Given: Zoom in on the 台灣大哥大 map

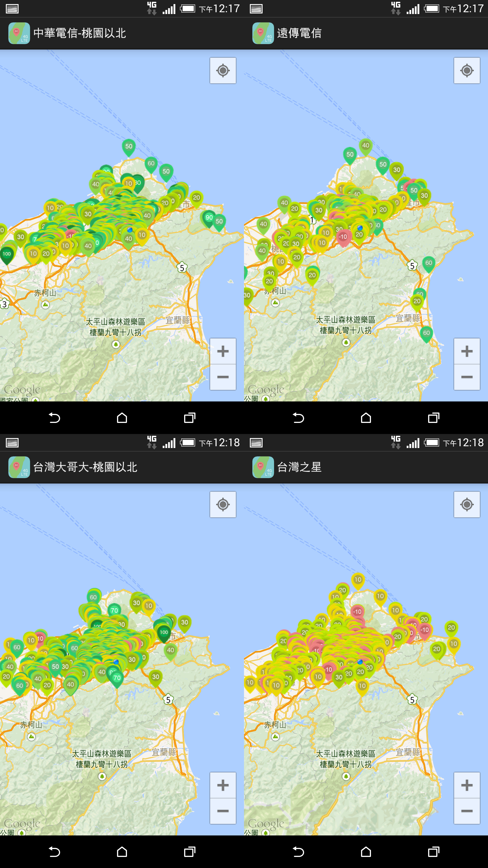Looking at the screenshot, I should 223,785.
